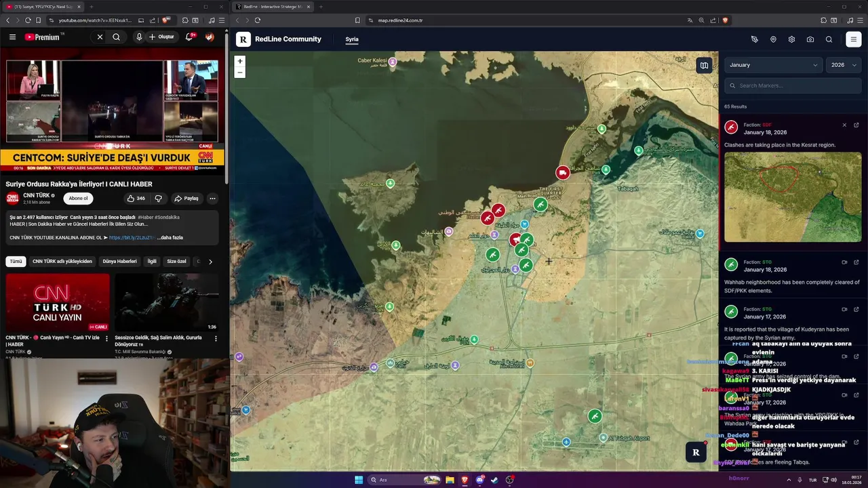
Task: Open the Kesrat region map thumbnail
Action: click(x=793, y=197)
